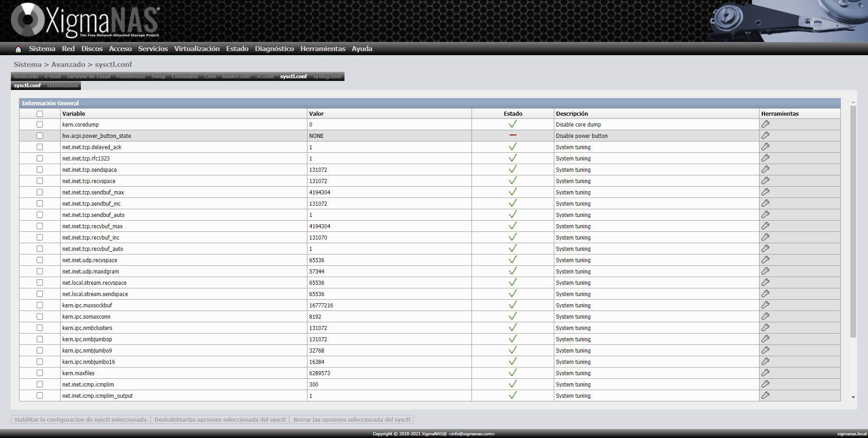Edit kern.ipc.somaxconn wrench icon
Image resolution: width=868 pixels, height=438 pixels.
click(765, 316)
